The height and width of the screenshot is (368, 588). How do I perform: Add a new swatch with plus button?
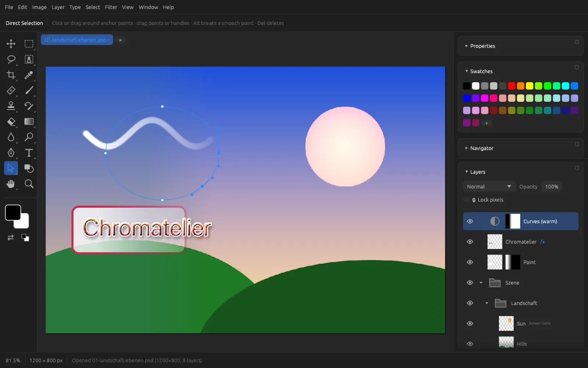[486, 123]
